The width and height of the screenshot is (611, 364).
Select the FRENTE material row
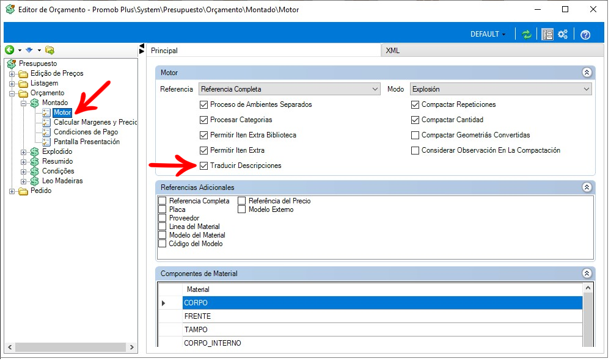coord(382,316)
